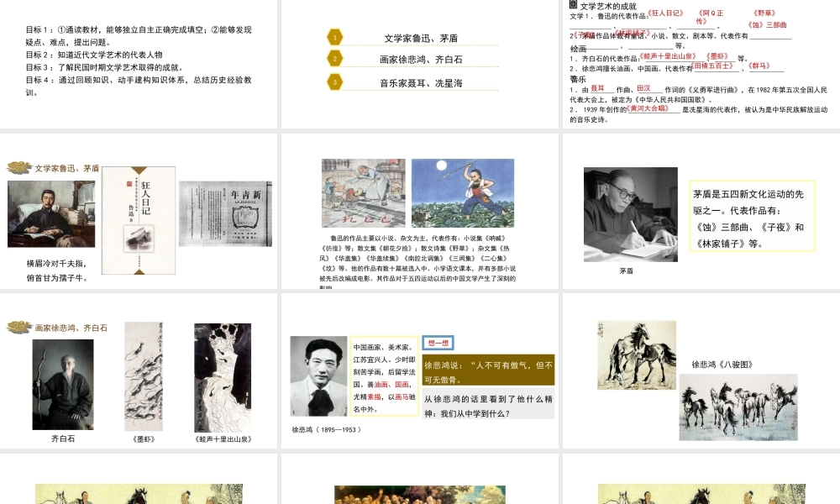Click the hexagon number 3 icon
Image resolution: width=840 pixels, height=504 pixels.
coord(335,82)
